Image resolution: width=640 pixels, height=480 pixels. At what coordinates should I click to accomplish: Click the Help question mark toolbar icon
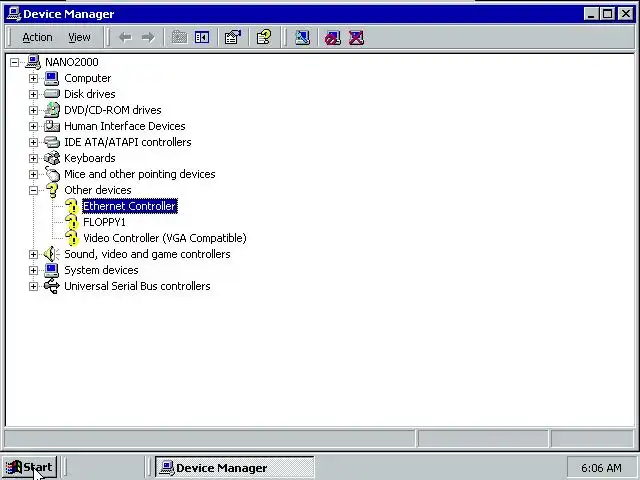[x=264, y=38]
